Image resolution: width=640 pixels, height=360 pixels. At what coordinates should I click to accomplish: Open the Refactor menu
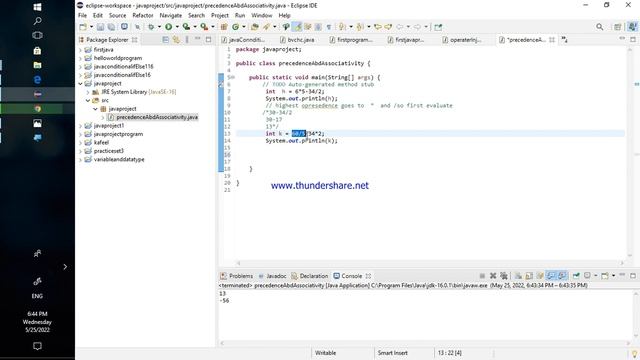[x=143, y=16]
